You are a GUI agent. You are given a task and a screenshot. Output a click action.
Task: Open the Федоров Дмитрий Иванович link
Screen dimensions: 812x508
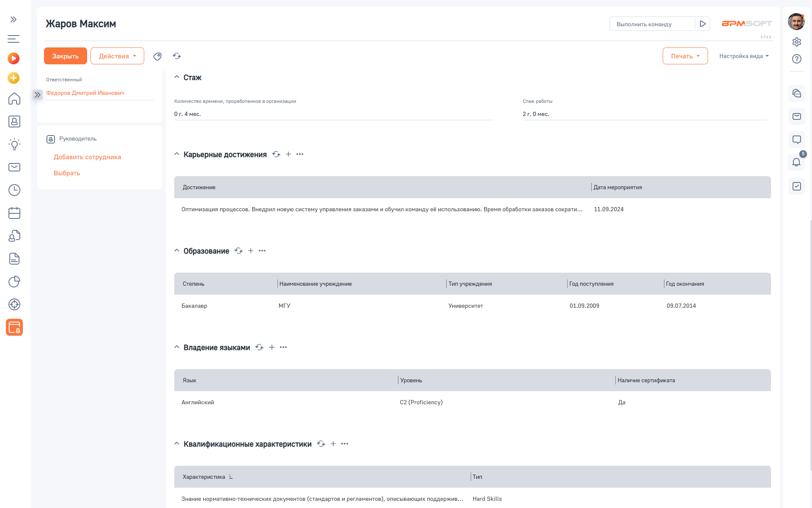[x=85, y=93]
